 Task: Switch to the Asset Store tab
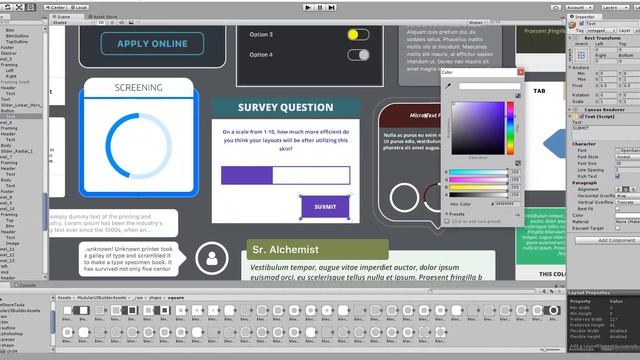point(102,17)
